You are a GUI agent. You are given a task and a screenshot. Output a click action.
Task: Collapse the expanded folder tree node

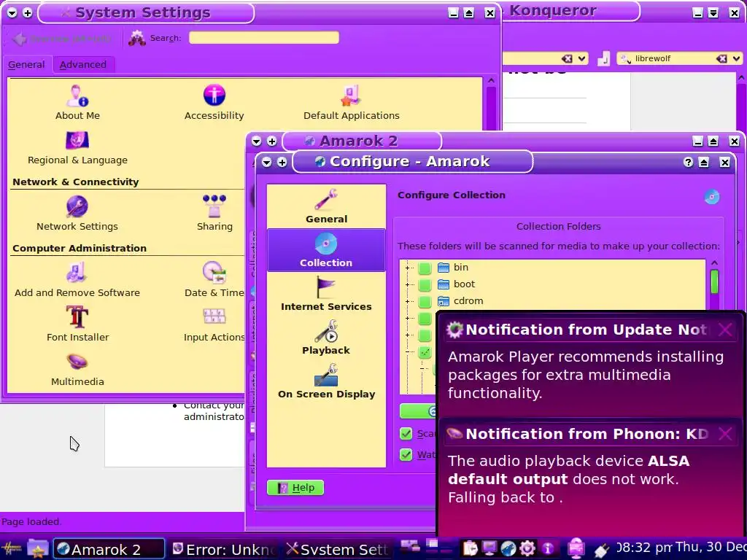pos(407,352)
